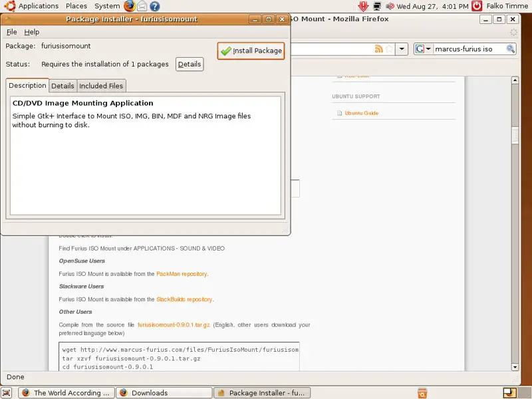Screen dimensions: 532x399
Task: Switch to the Description tab
Action: (27, 86)
